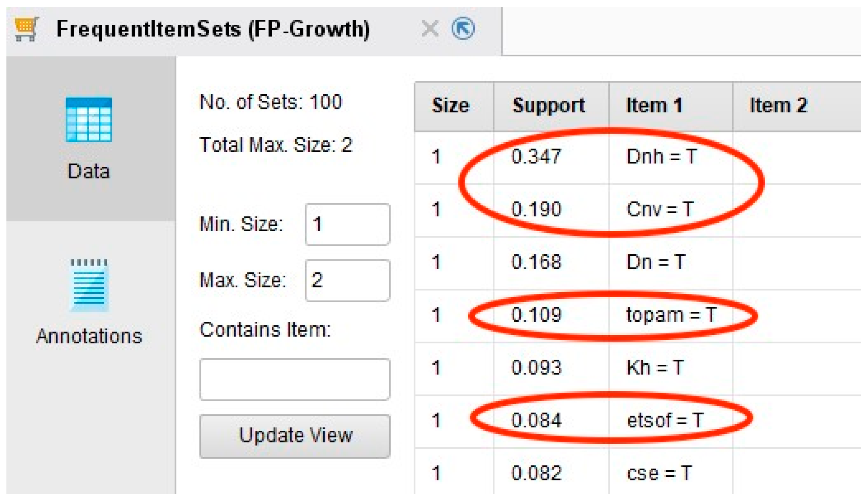Click the Min. Size input field
Viewport: 868px width, 502px height.
pos(347,224)
